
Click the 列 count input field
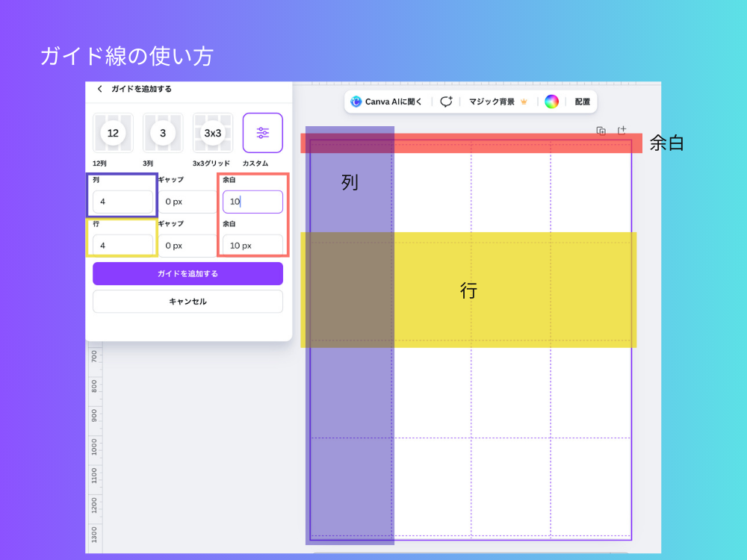[123, 202]
